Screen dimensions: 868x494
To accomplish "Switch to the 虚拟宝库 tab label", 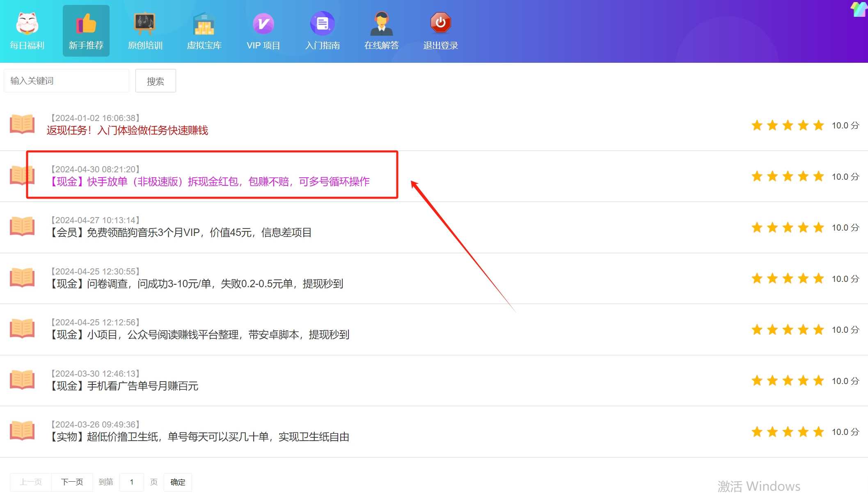I will [204, 46].
